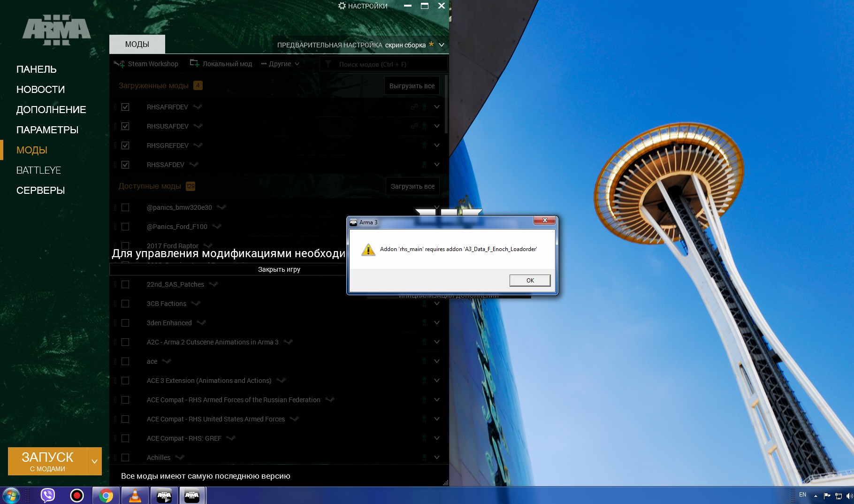854x504 pixels.
Task: Expand the RHSUSAFDEV mod details chevron
Action: 437,126
